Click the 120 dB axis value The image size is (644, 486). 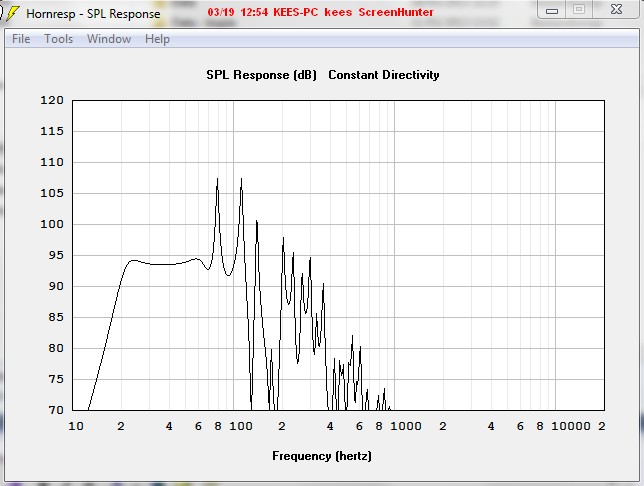(52, 100)
